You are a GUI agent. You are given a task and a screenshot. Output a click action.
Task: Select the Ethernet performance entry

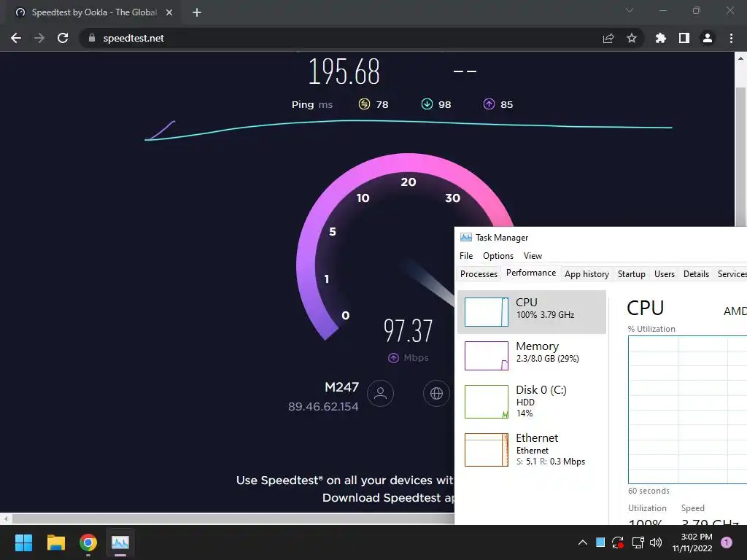point(532,449)
